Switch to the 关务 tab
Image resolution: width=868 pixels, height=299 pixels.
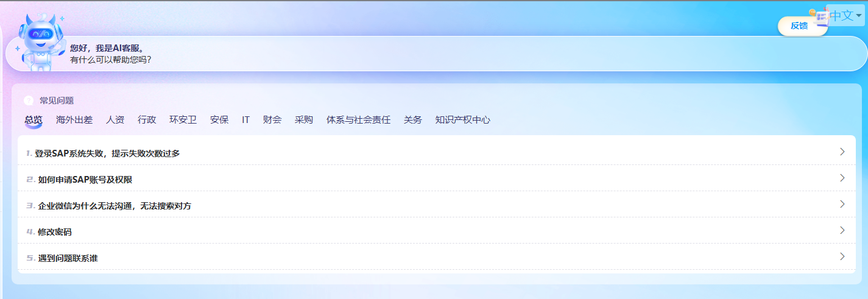coord(413,120)
